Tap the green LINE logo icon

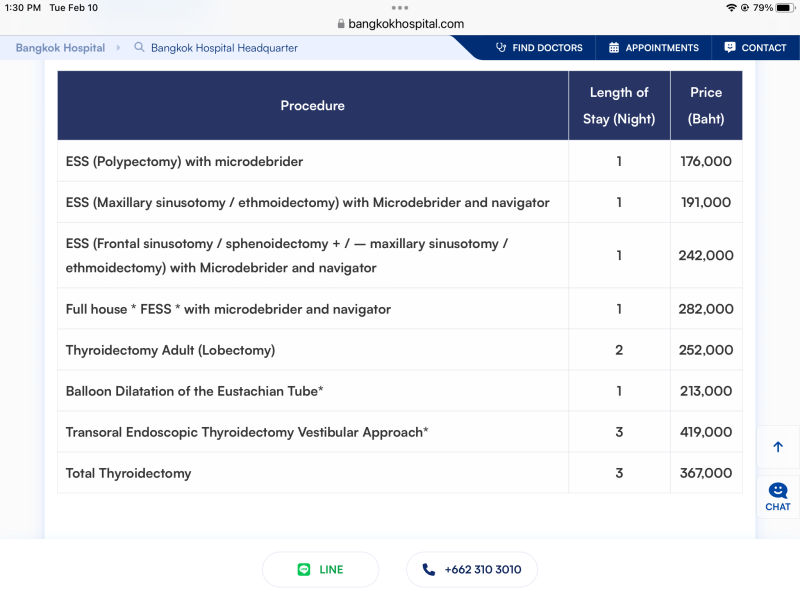tap(304, 570)
